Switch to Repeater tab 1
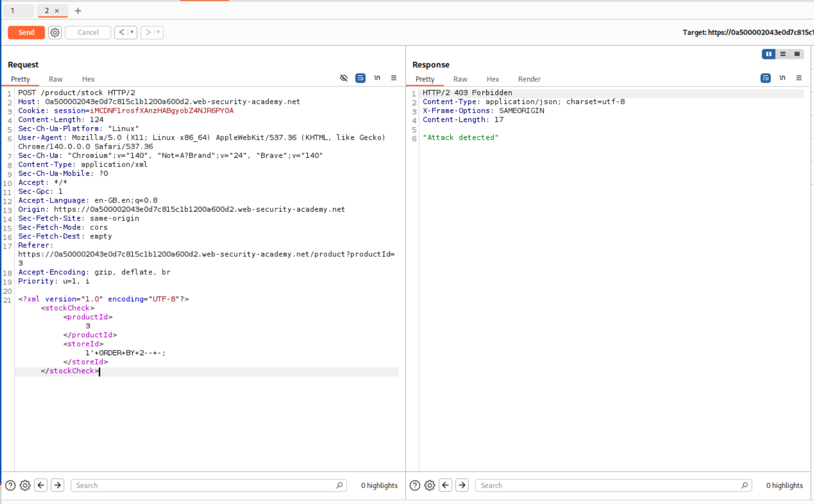This screenshot has height=504, width=814. tap(13, 11)
